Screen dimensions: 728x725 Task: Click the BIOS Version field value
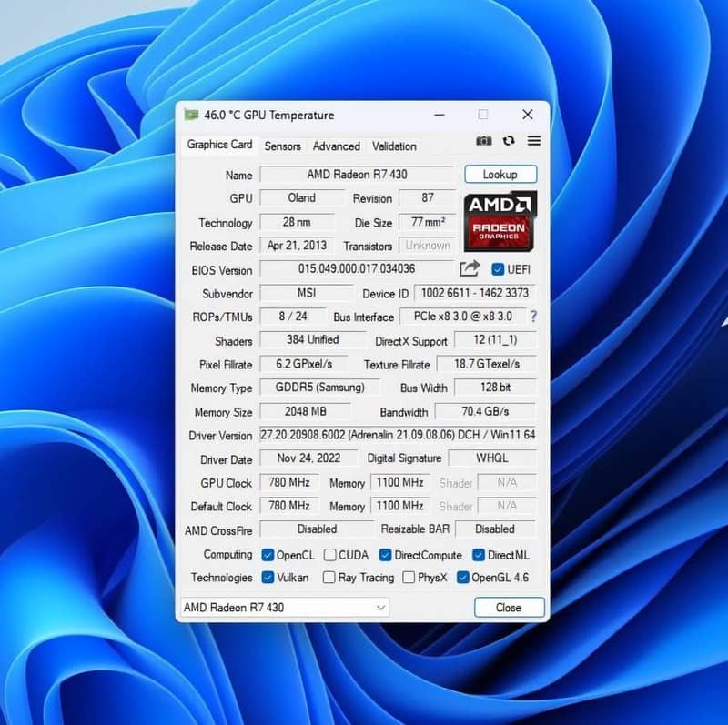pos(357,268)
